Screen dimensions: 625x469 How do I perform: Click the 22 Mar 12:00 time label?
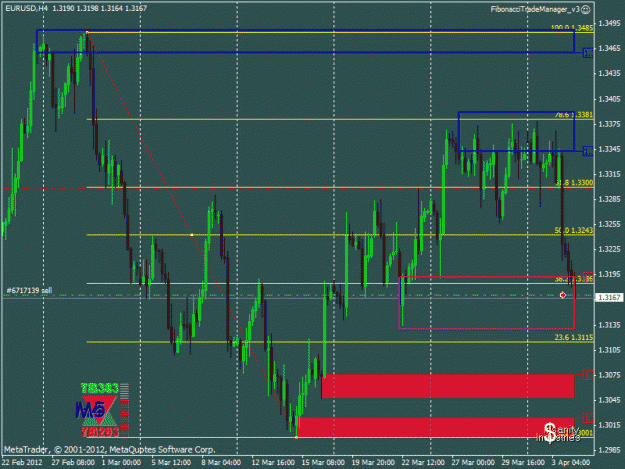pyautogui.click(x=423, y=463)
